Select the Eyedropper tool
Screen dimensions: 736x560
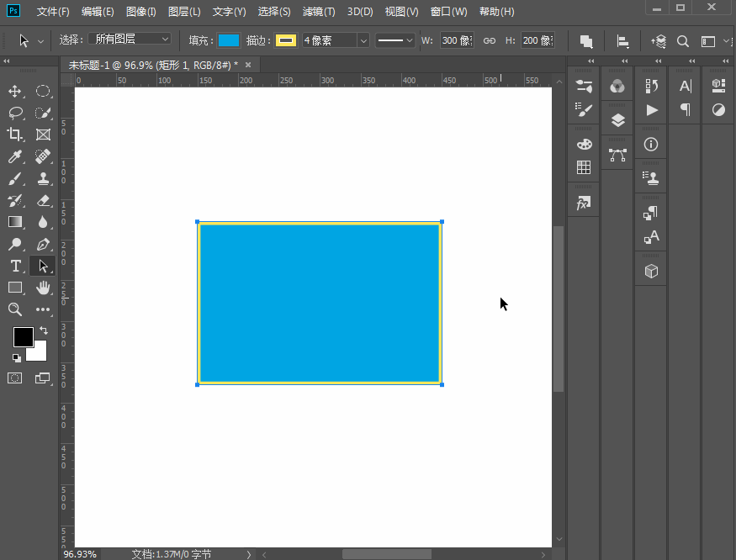[x=14, y=156]
